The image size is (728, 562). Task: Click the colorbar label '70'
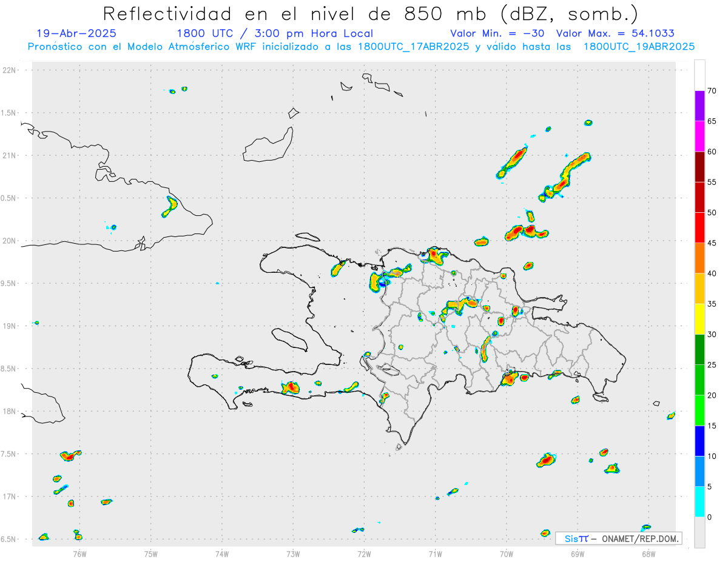[x=712, y=91]
